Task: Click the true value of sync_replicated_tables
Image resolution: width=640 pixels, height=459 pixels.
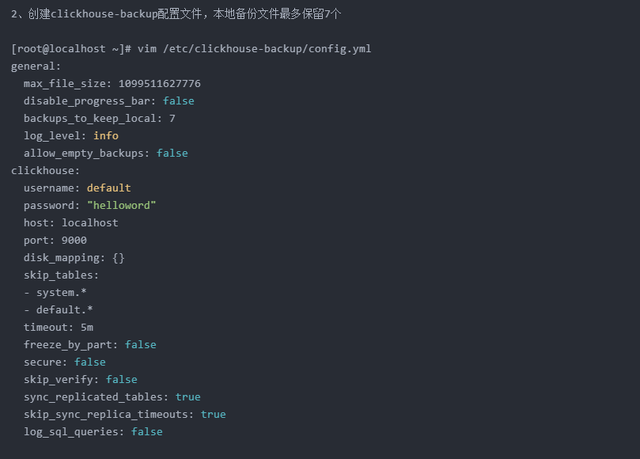Action: 188,397
